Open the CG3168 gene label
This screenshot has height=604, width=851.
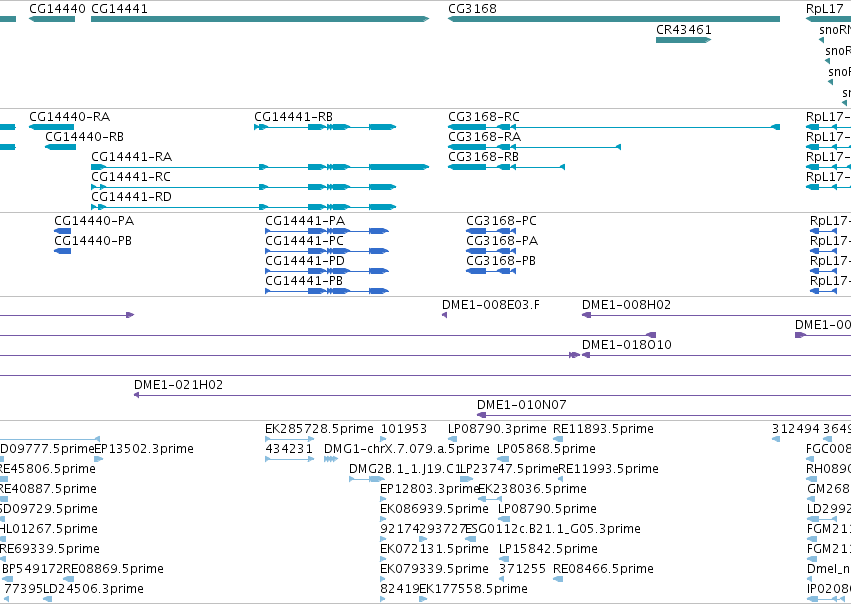(472, 9)
